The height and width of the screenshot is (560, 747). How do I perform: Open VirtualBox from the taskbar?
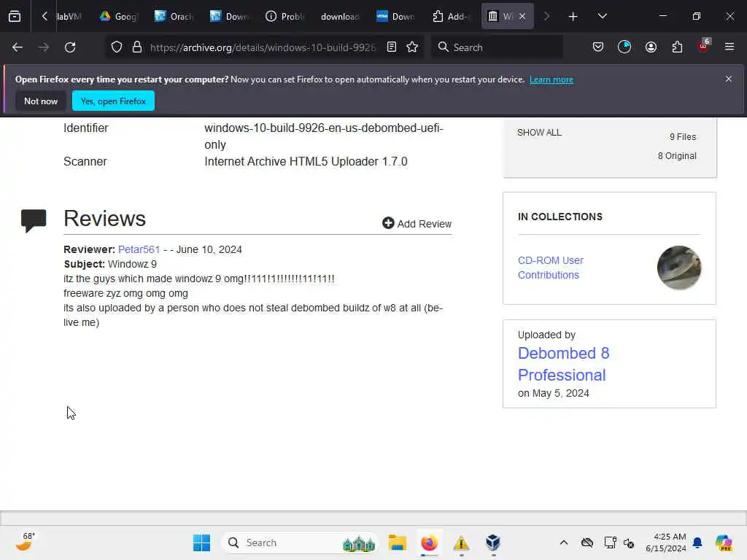click(493, 542)
